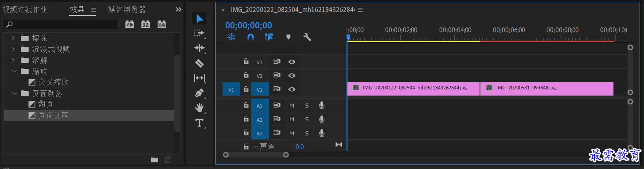Filter Accelerated Effects in effects panel

[129, 24]
